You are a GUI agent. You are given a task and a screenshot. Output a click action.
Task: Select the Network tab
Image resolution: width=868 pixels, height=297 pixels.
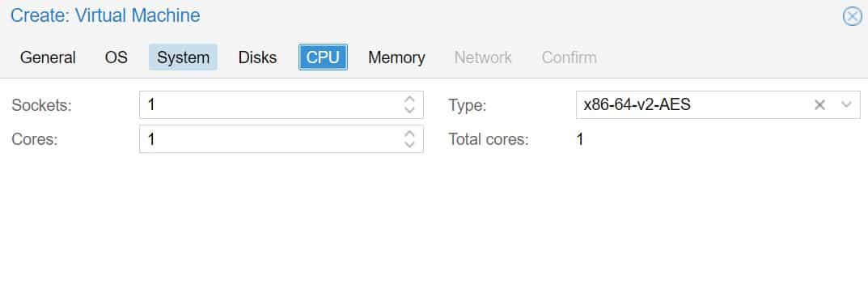(483, 57)
